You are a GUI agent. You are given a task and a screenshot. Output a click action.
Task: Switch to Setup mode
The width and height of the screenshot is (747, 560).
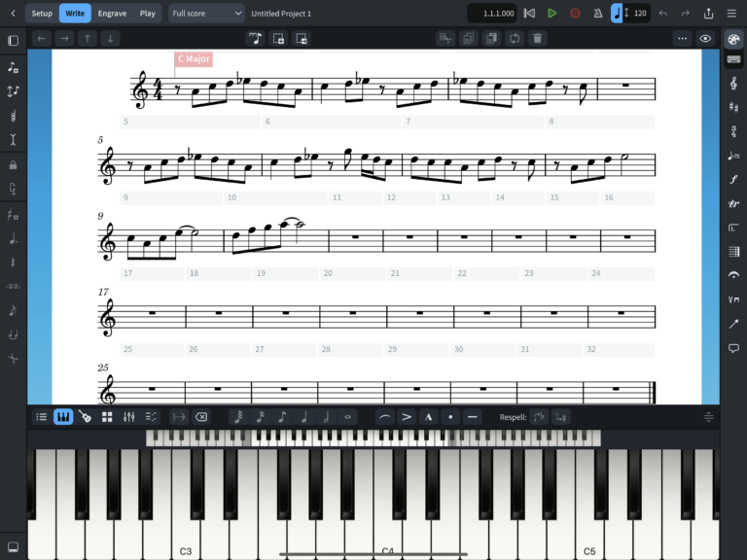(x=42, y=14)
